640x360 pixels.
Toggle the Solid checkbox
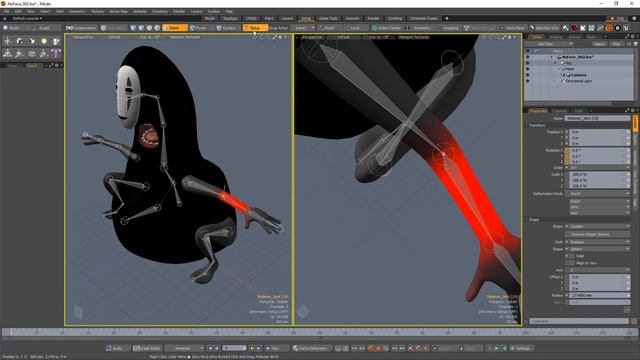572,256
